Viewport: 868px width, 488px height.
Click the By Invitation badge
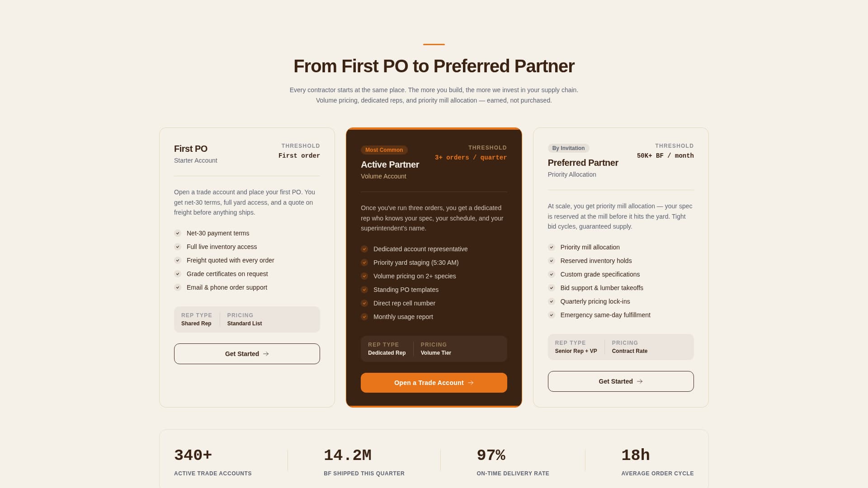568,148
